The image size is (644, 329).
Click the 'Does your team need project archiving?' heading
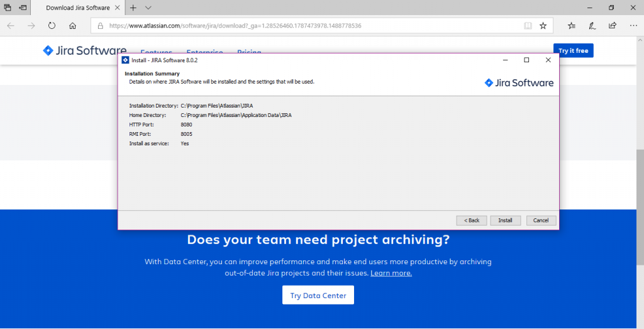(318, 240)
